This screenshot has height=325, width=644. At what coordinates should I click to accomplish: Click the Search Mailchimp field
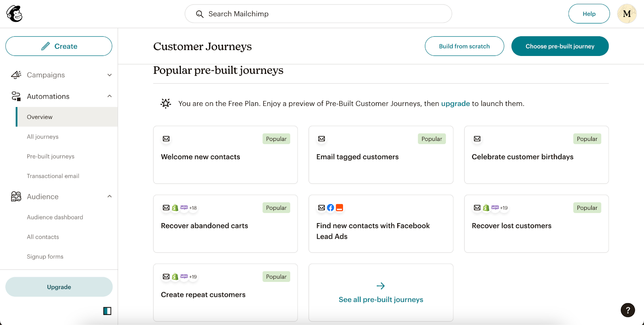(x=318, y=14)
